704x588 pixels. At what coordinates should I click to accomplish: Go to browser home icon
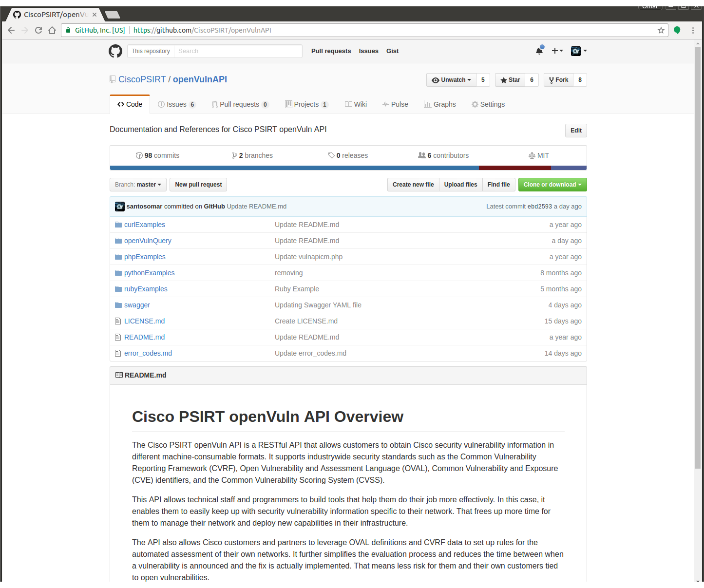(52, 30)
